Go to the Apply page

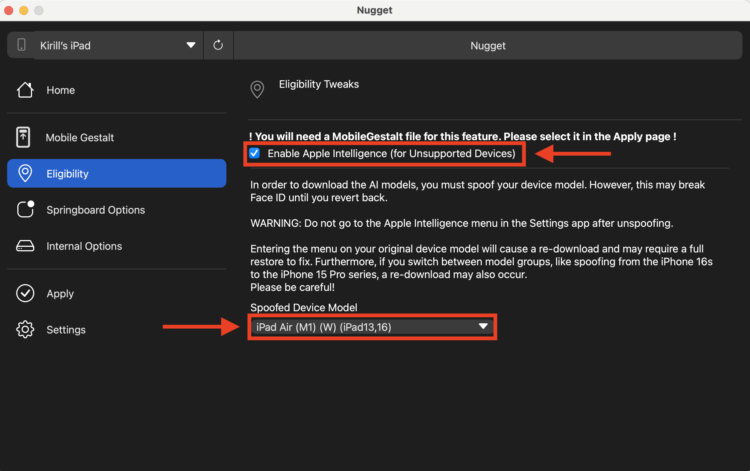tap(117, 294)
